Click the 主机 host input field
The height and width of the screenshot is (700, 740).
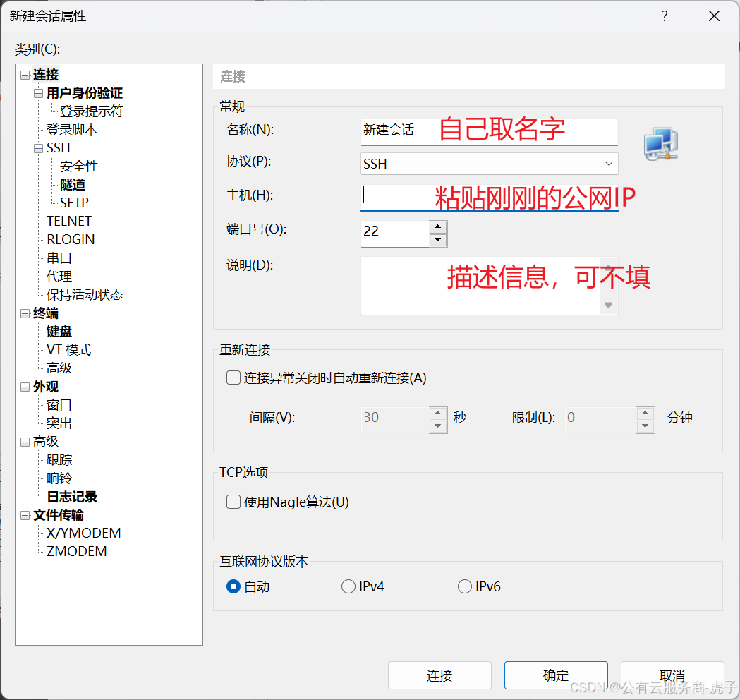pos(490,198)
